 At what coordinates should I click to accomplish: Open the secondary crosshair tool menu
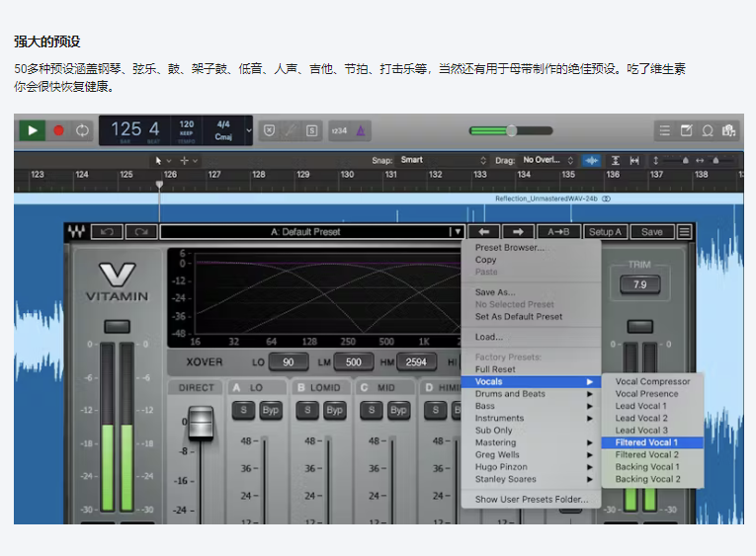[x=189, y=160]
